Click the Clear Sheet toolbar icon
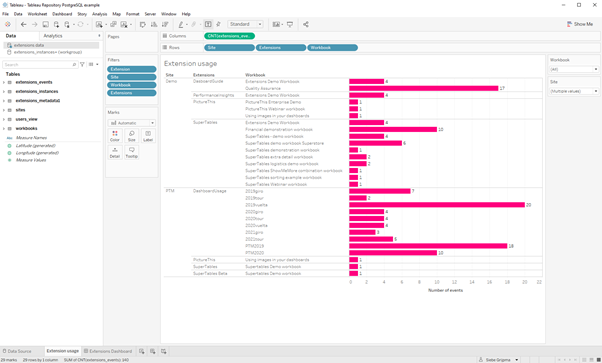The width and height of the screenshot is (602, 363). [x=124, y=24]
